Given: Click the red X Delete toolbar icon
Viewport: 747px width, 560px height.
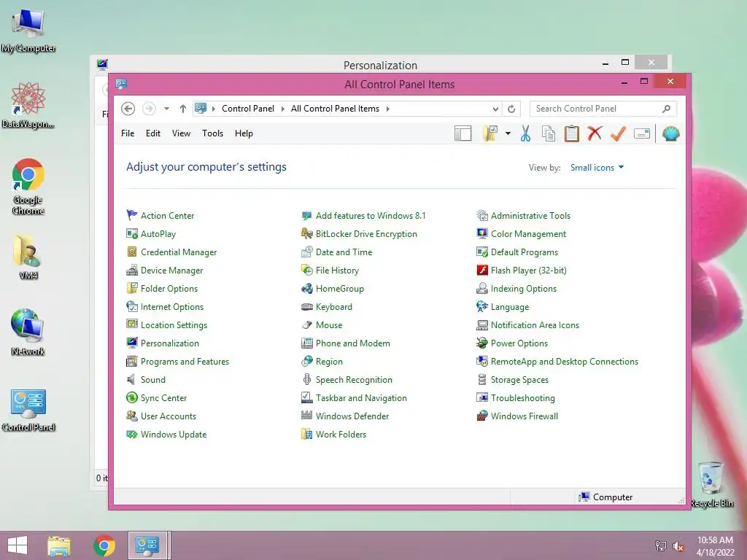Looking at the screenshot, I should click(595, 133).
